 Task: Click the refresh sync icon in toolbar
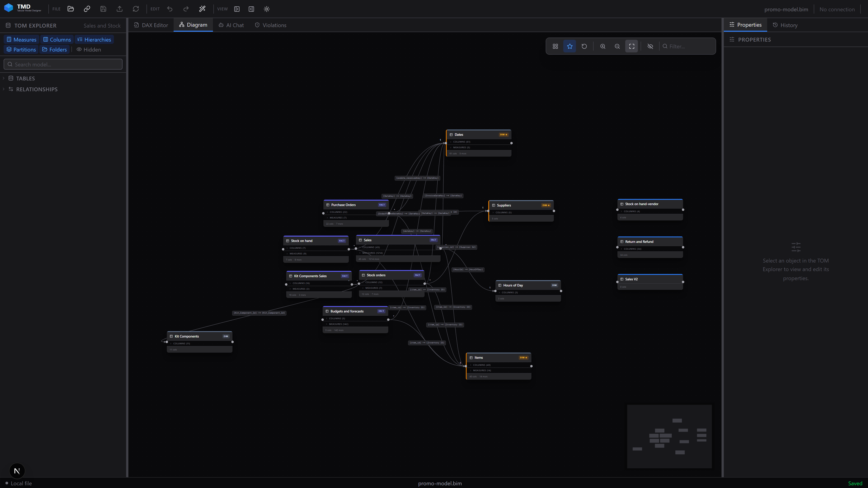136,9
